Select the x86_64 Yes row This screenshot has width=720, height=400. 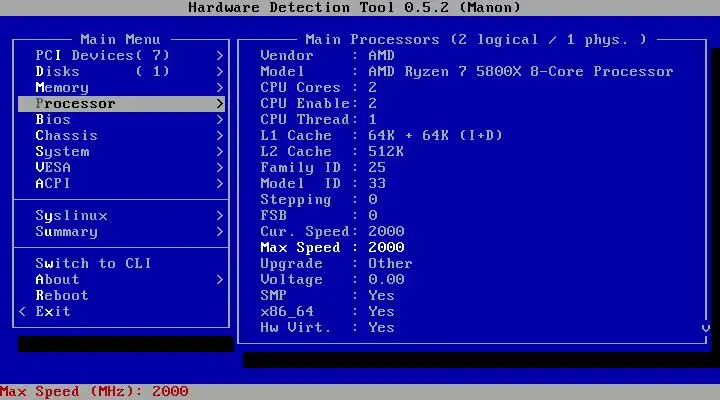pyautogui.click(x=327, y=312)
